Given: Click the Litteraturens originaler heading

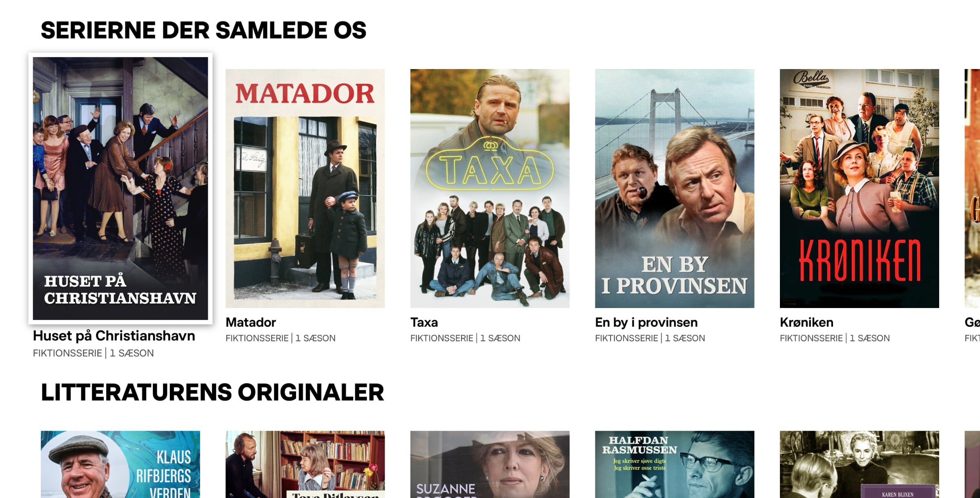Looking at the screenshot, I should click(212, 393).
